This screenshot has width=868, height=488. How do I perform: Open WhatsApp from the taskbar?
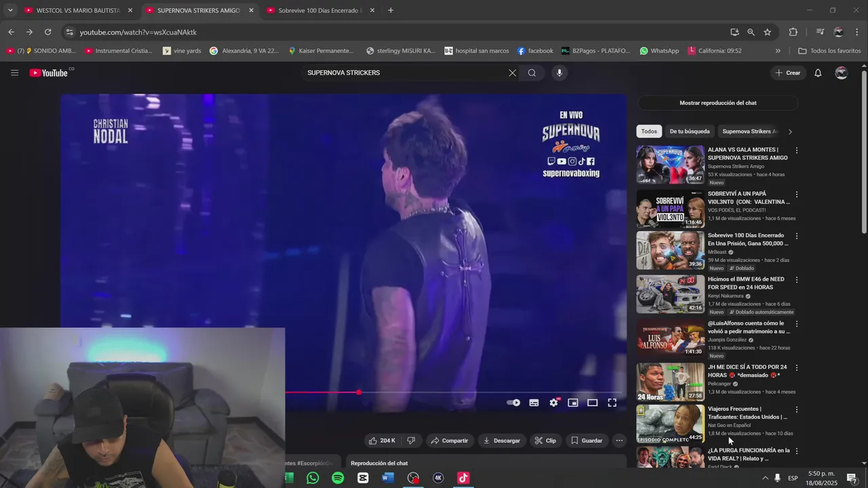313,478
